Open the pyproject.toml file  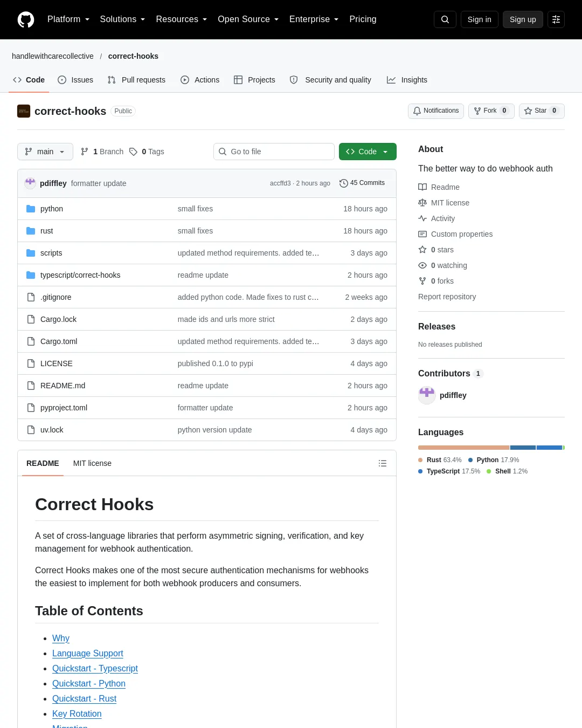tap(64, 408)
